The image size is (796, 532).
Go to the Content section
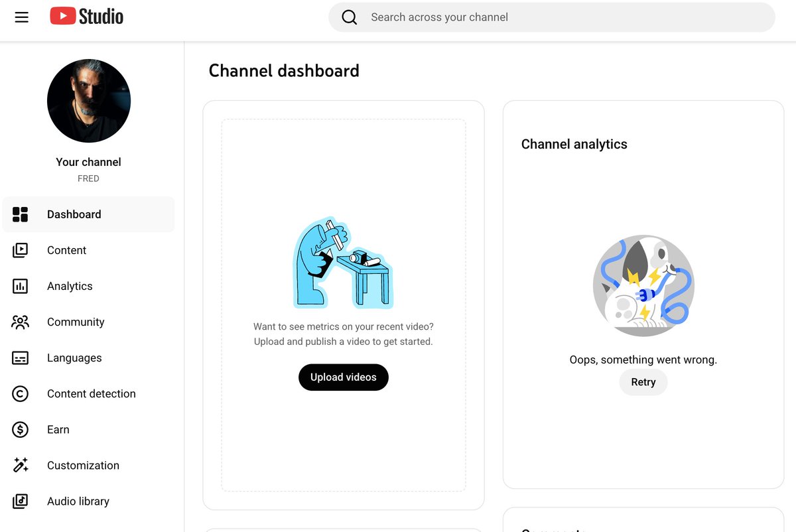pos(89,250)
